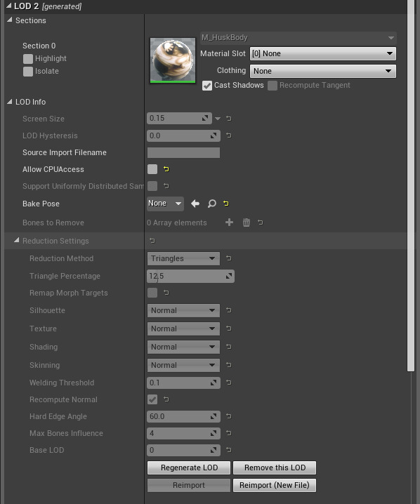420x504 pixels.
Task: Enable Allow CPUAccess checkbox
Action: pyautogui.click(x=152, y=169)
